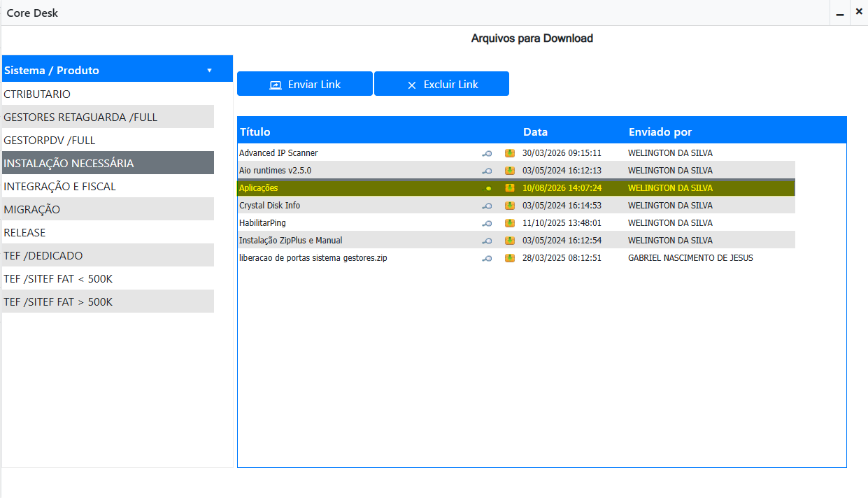Click the magnifier icon in the Aplicações row
Screen dimensions: 868x498
click(x=488, y=188)
